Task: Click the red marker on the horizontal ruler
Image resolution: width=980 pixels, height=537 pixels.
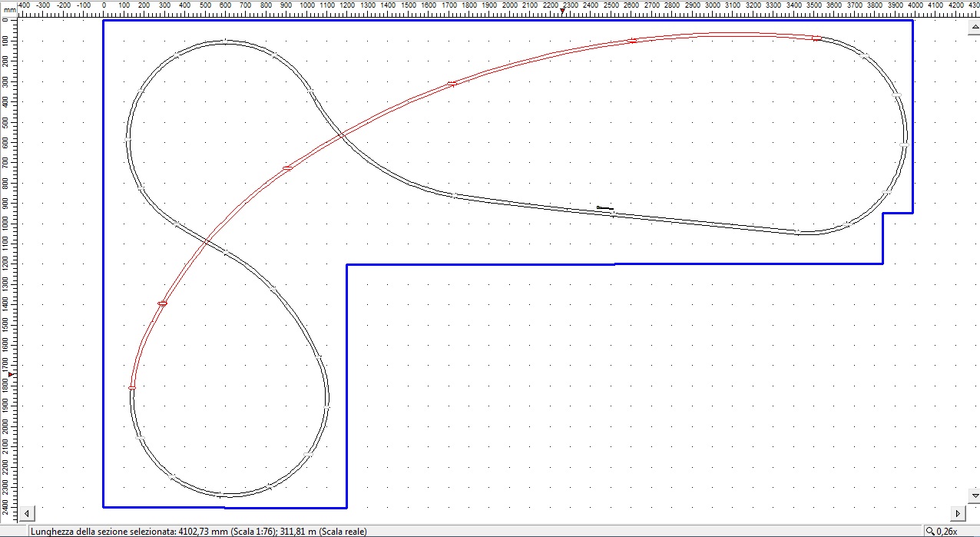Action: [x=562, y=11]
